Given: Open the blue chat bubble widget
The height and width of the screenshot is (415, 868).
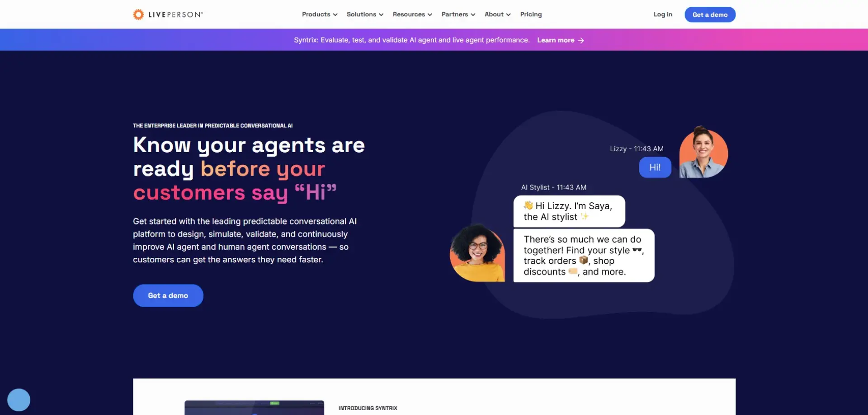Looking at the screenshot, I should (19, 400).
